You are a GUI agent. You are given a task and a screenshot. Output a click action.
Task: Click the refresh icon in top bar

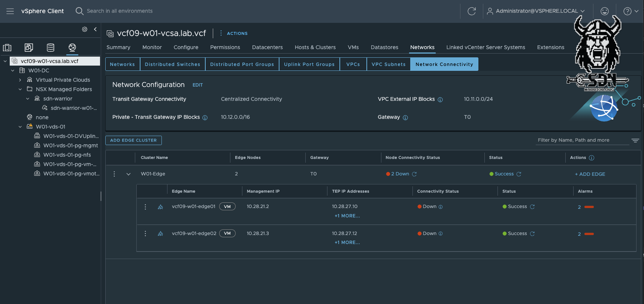472,11
